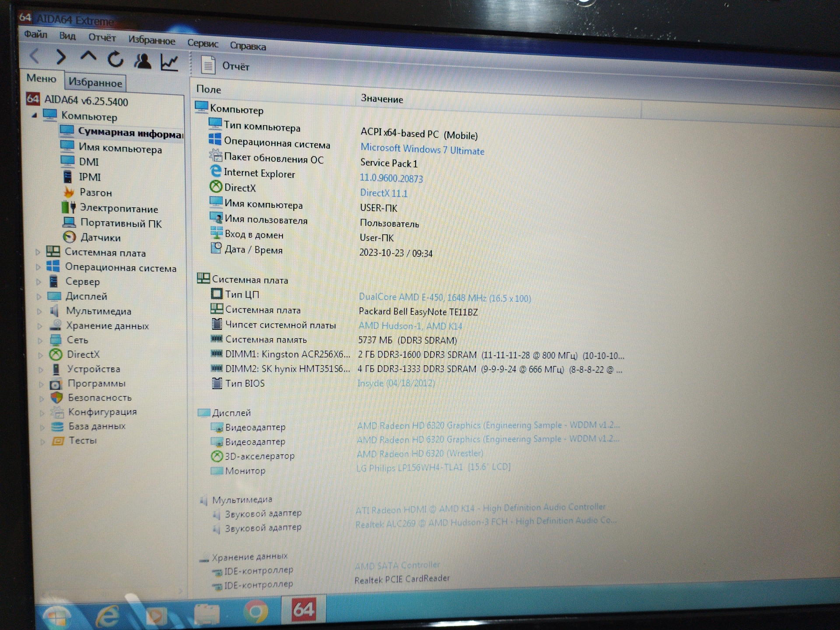840x630 pixels.
Task: Expand the Дисплей tree node
Action: click(39, 297)
